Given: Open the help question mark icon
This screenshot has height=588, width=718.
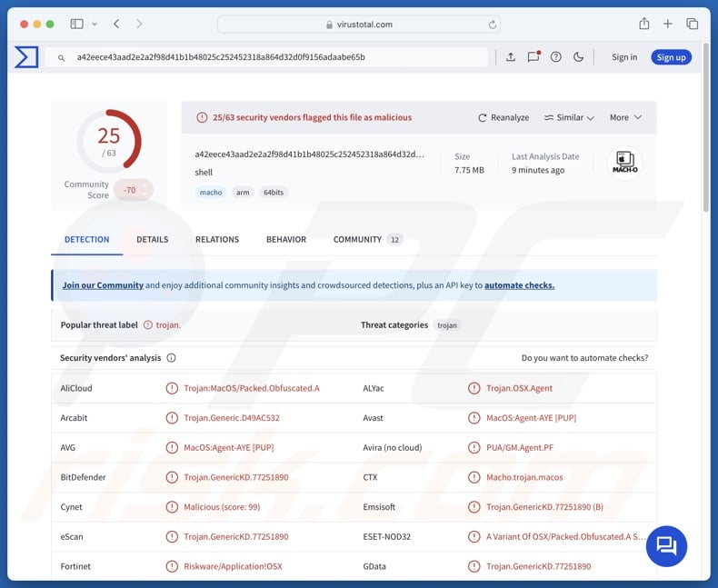Looking at the screenshot, I should (x=556, y=57).
